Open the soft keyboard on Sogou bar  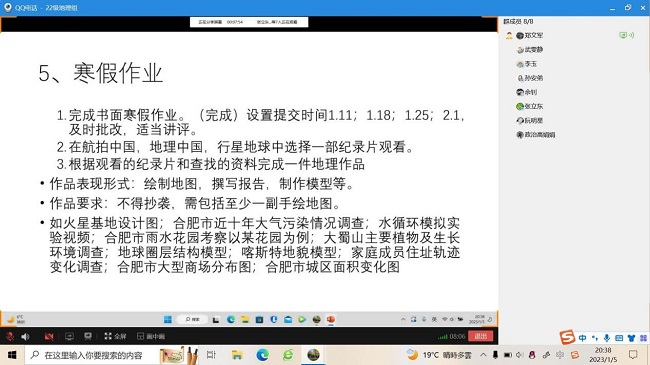pyautogui.click(x=619, y=338)
